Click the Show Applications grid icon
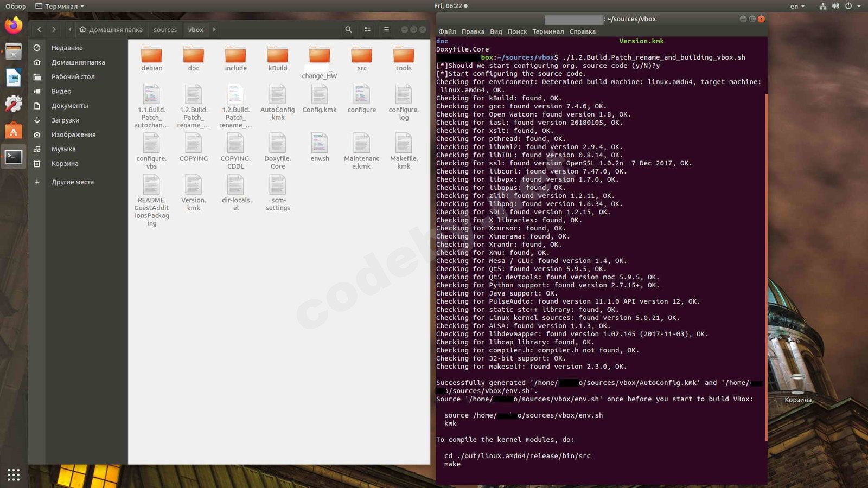Screen dimensions: 868x488 (x=13, y=474)
